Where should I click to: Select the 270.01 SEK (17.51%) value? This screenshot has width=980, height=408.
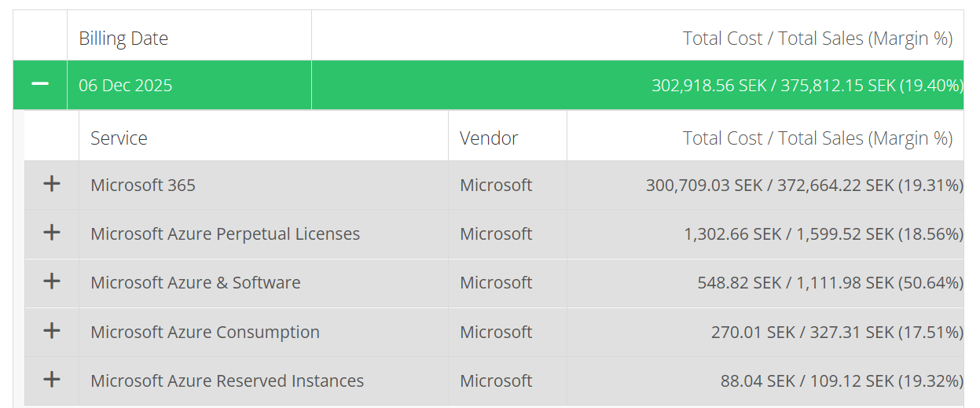coord(837,333)
